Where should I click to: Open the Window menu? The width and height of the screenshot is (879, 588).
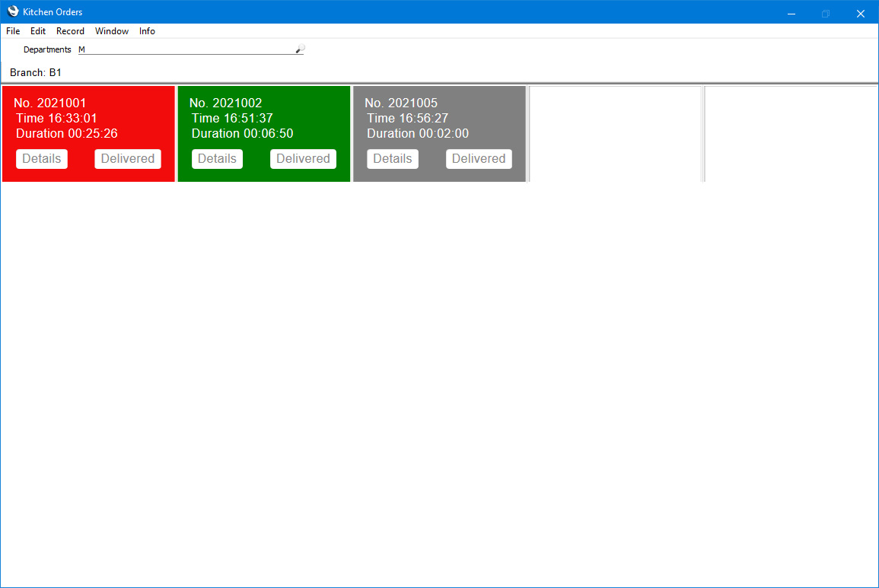coord(112,31)
